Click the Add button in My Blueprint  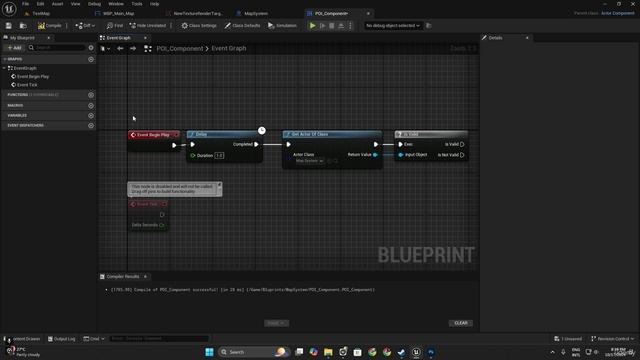(14, 48)
